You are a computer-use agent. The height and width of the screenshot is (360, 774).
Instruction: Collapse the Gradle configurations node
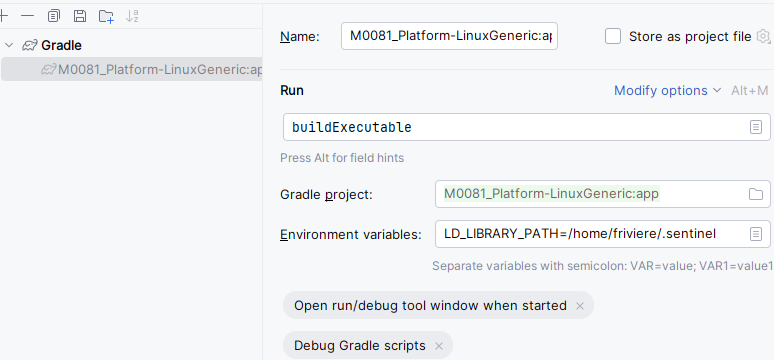(8, 45)
